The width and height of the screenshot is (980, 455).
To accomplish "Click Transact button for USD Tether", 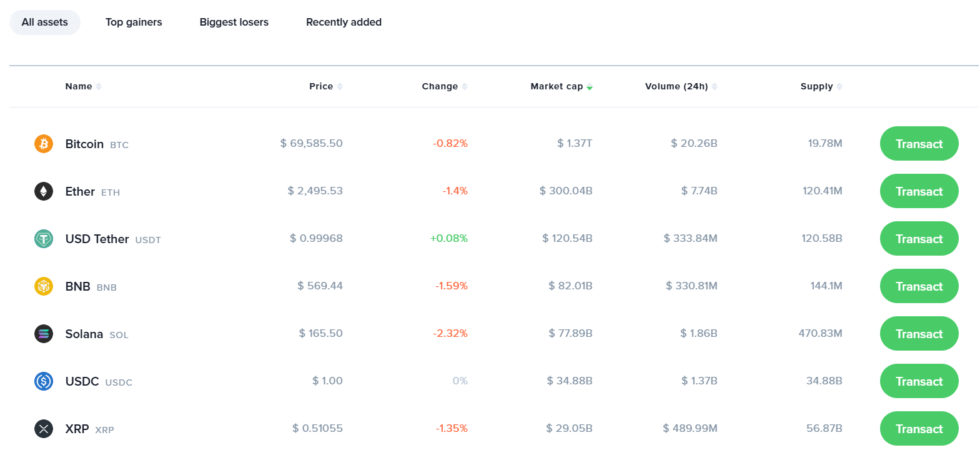I will click(919, 239).
